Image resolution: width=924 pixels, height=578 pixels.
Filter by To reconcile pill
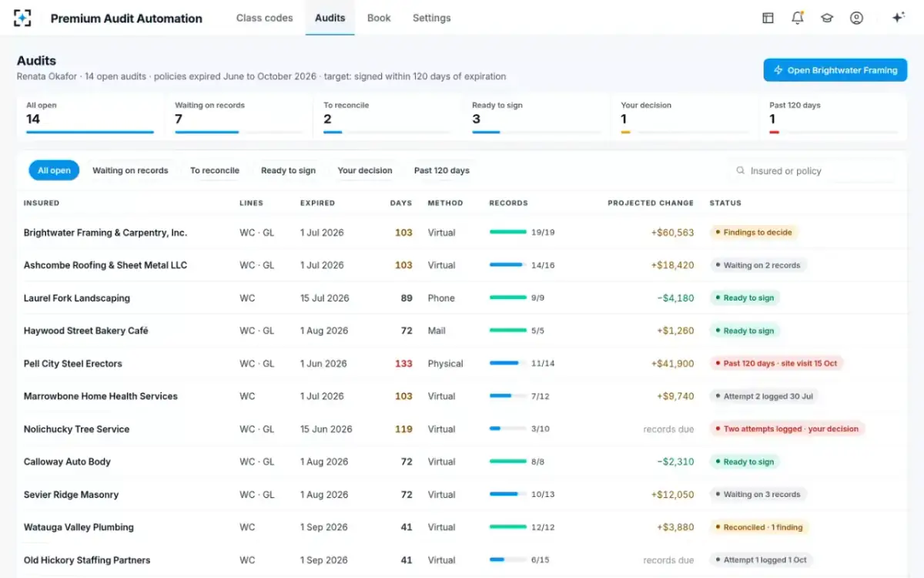pos(215,170)
